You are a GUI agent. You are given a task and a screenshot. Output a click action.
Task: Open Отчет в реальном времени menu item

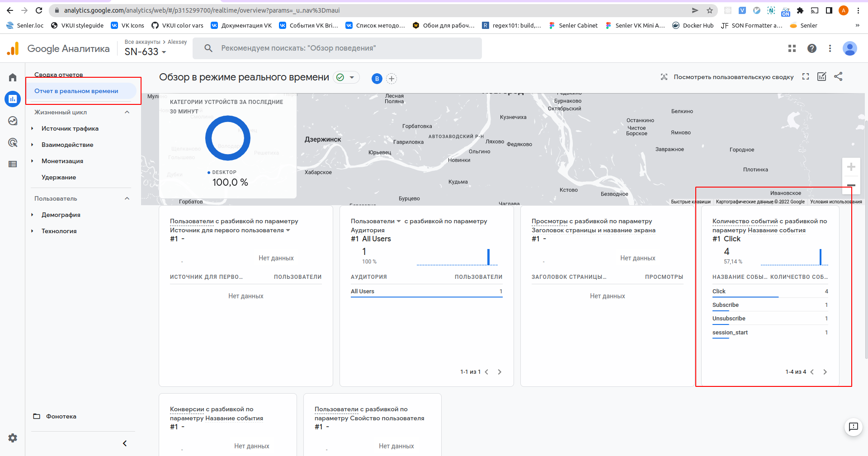tap(76, 91)
